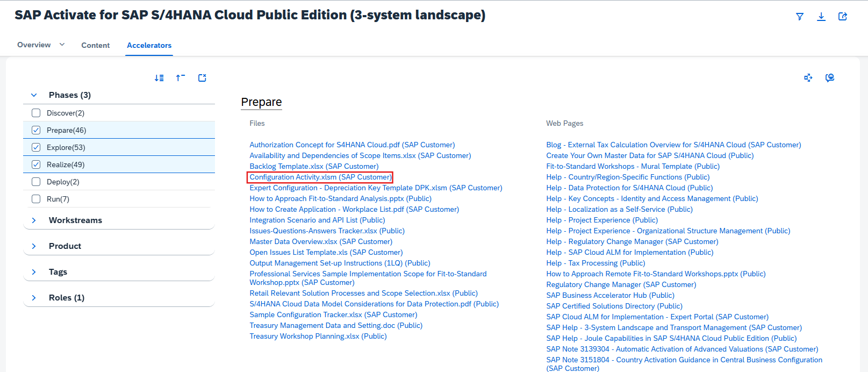Open Master Data Overview.xlsx link
The height and width of the screenshot is (372, 868).
click(321, 241)
